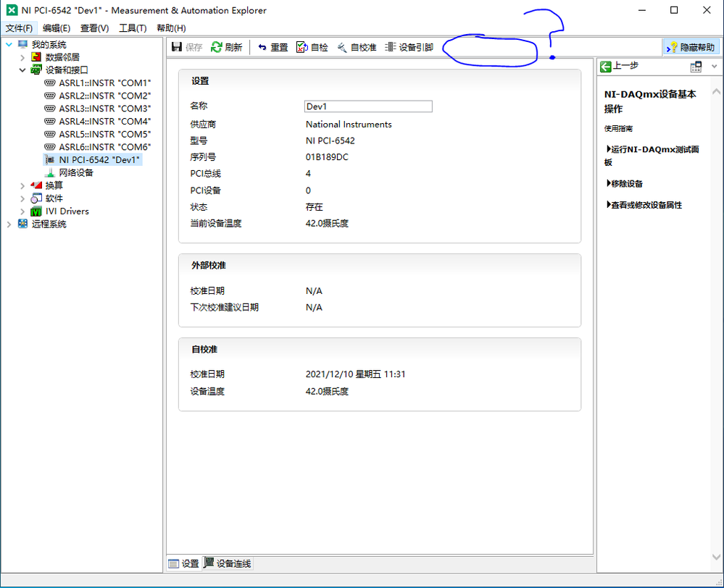This screenshot has width=724, height=588.
Task: Expand the 数据邻居 tree node
Action: [22, 58]
